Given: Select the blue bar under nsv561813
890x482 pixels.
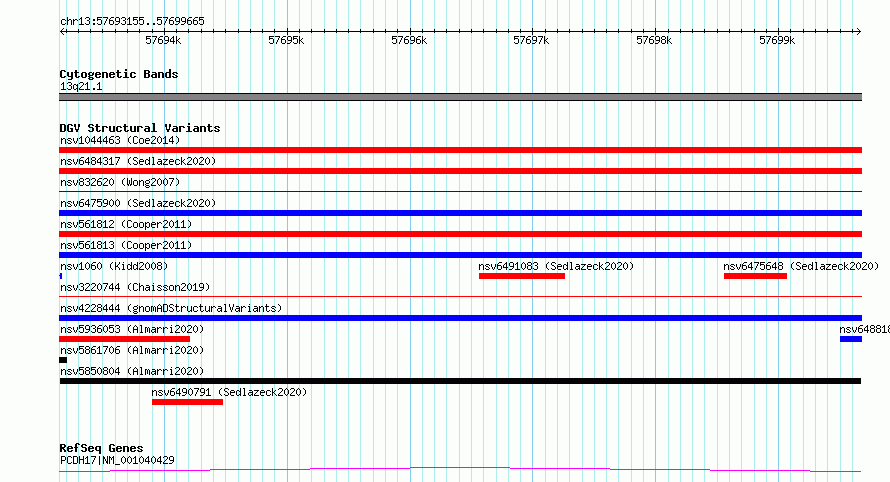Looking at the screenshot, I should (460, 255).
